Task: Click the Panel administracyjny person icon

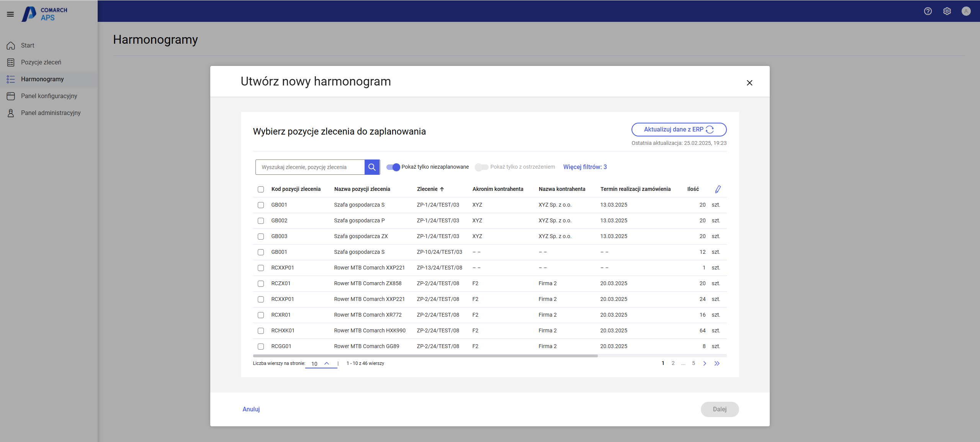Action: (11, 113)
